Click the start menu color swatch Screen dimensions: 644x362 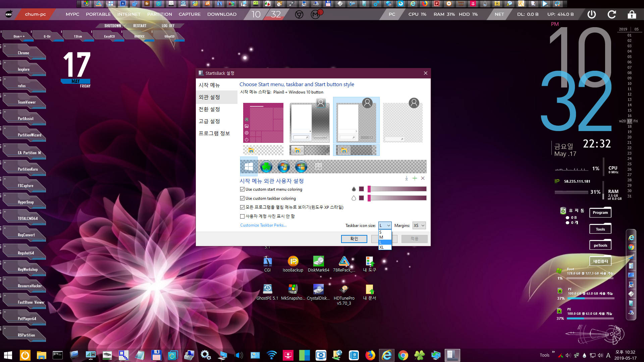361,189
